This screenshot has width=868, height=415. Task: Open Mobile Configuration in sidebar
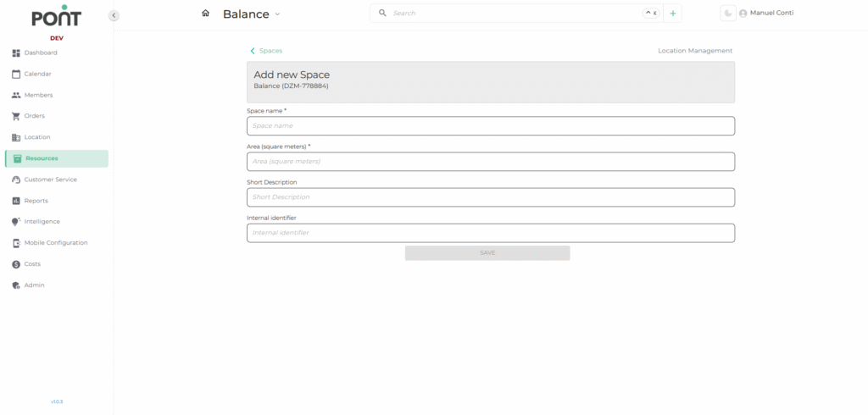click(55, 243)
